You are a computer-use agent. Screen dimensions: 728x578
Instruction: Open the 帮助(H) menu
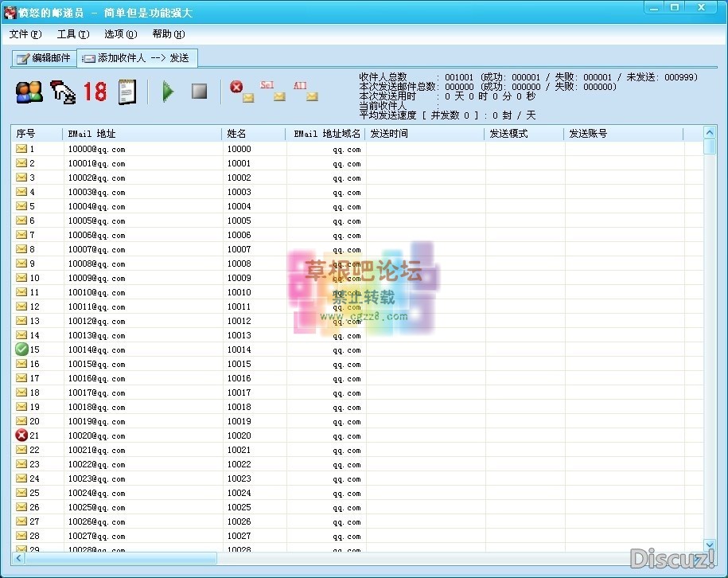167,34
